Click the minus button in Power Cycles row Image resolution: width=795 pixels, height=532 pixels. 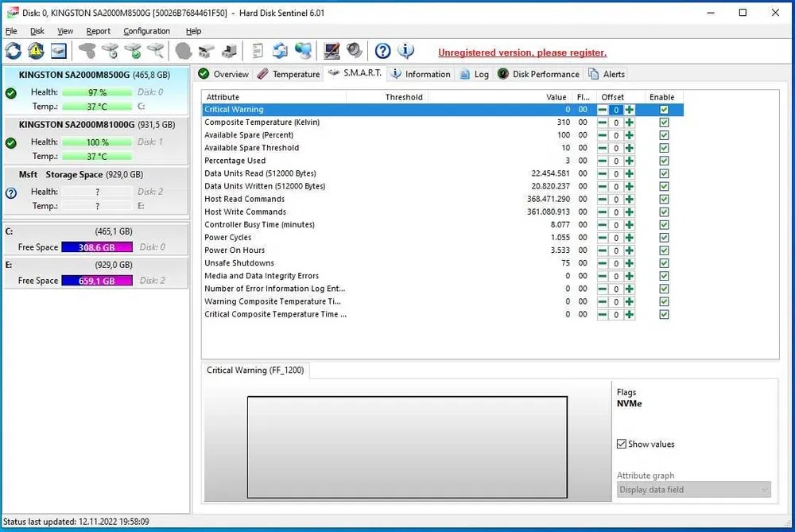click(x=602, y=237)
